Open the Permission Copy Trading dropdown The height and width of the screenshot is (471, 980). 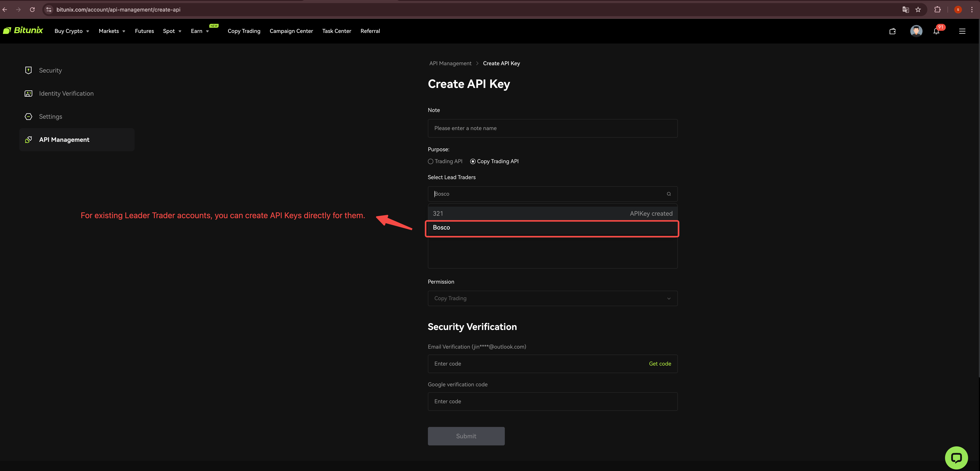(x=552, y=299)
